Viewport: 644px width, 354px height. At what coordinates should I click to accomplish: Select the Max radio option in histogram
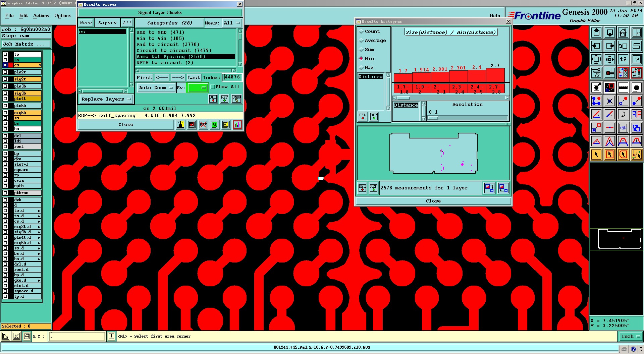click(361, 68)
